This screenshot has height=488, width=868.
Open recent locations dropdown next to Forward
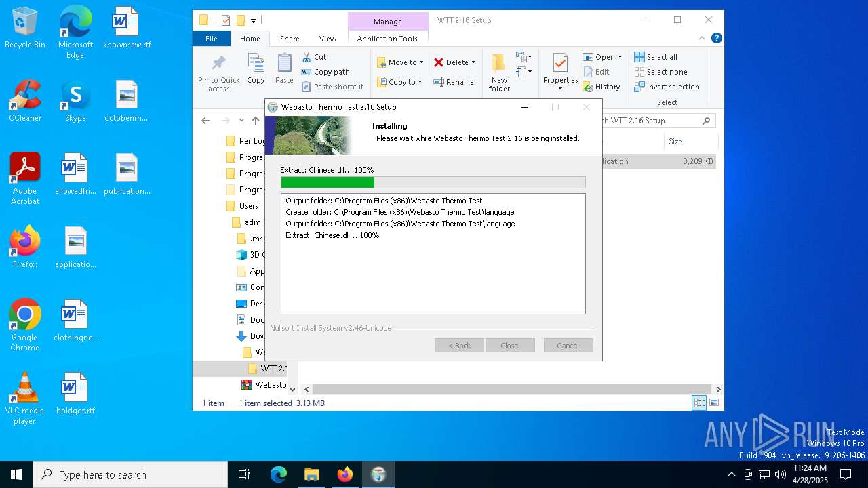coord(241,121)
